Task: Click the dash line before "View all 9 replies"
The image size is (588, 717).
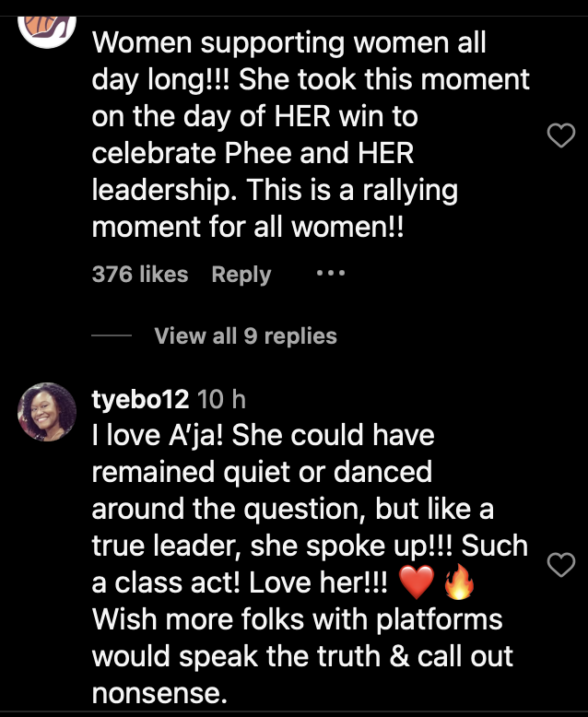Action: coord(112,335)
